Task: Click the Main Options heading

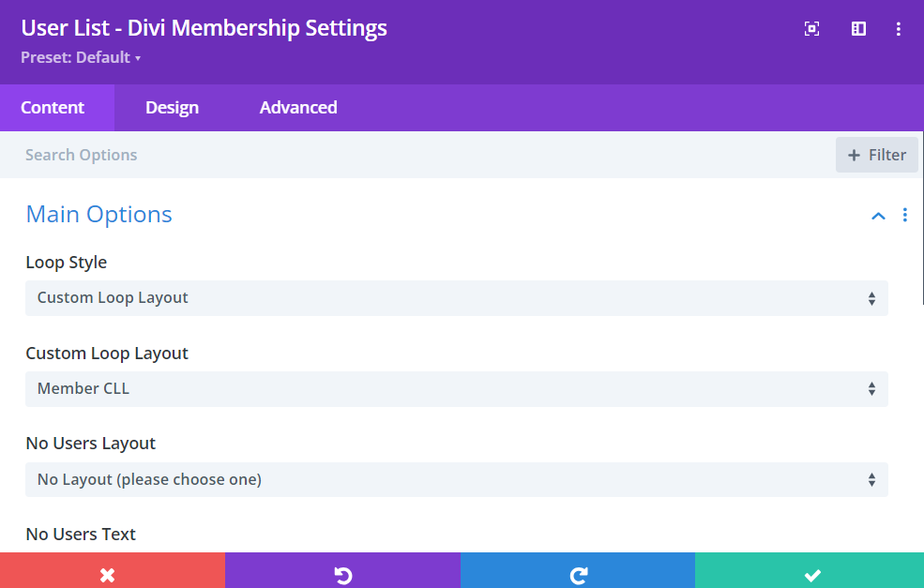Action: tap(98, 215)
